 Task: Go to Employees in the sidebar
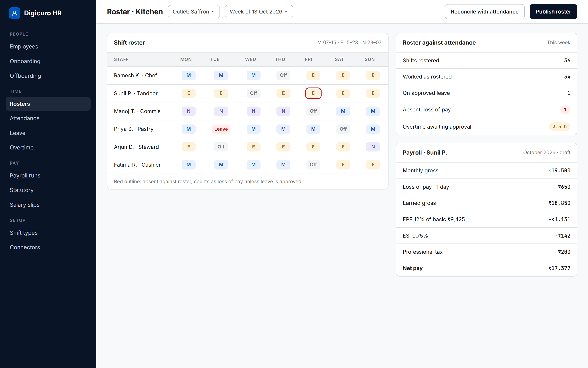(x=48, y=46)
